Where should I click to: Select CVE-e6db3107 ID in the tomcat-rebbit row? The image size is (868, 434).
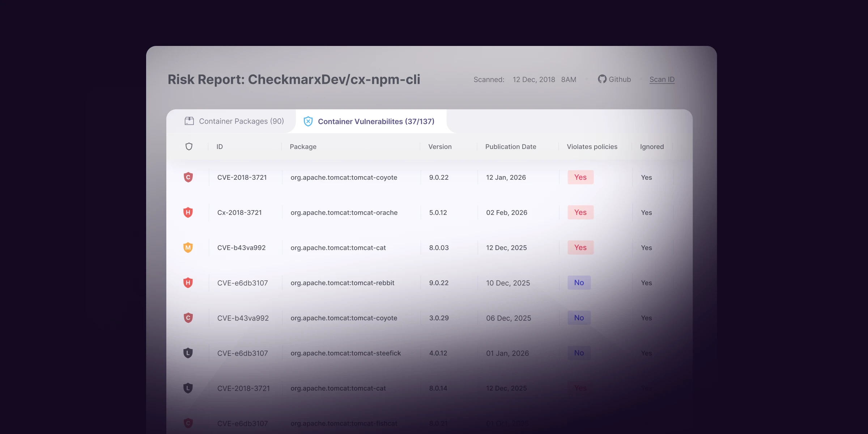click(242, 283)
